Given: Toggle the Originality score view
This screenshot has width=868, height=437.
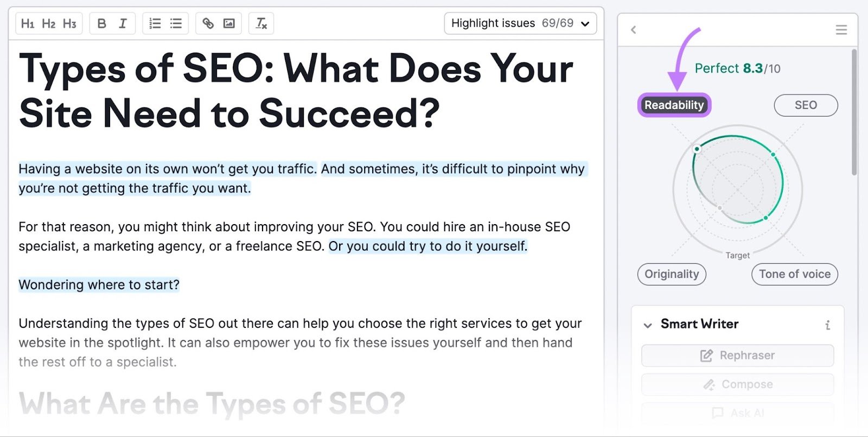Looking at the screenshot, I should pos(672,274).
